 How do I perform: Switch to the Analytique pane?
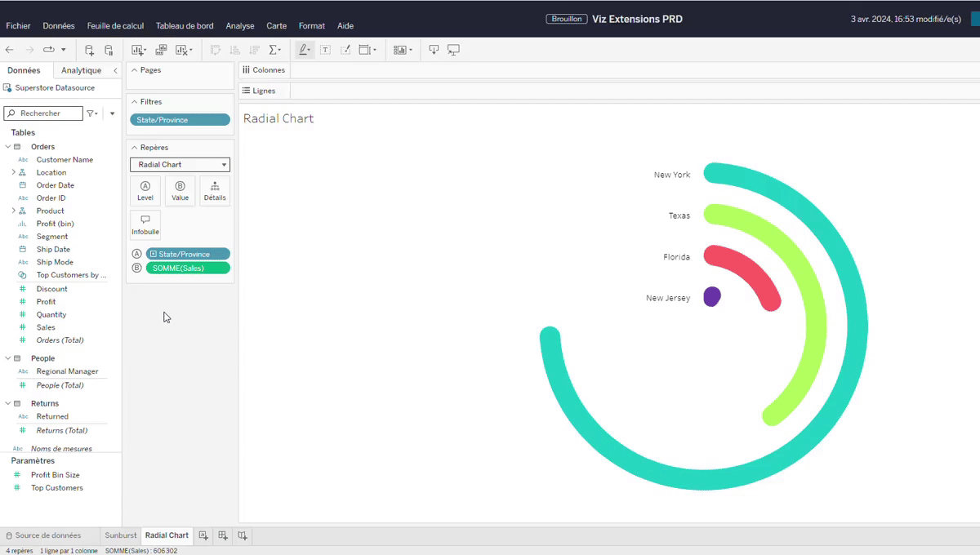click(79, 70)
